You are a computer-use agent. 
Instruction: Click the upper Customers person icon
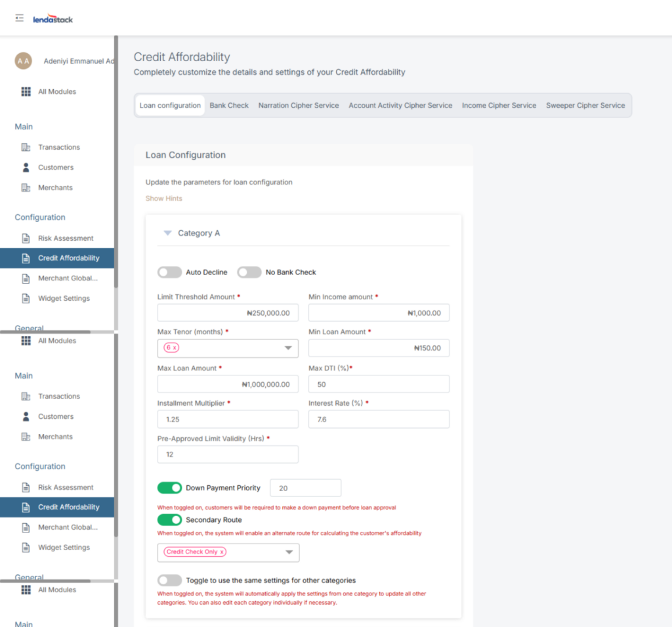coord(26,167)
